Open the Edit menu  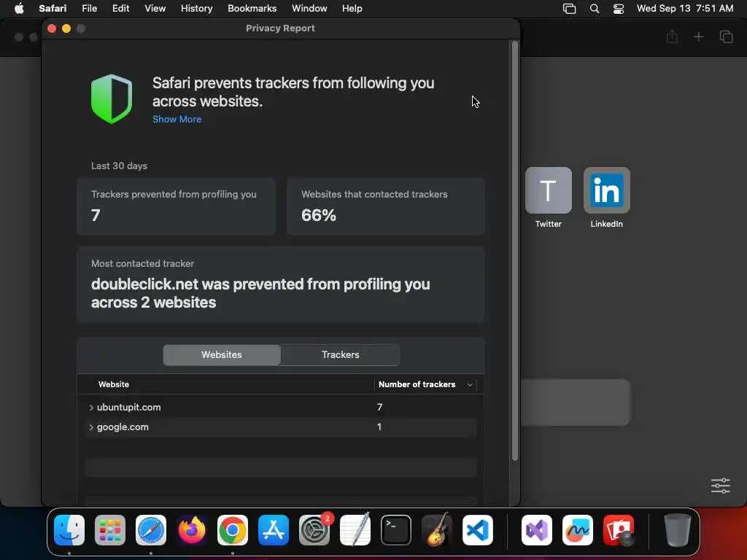coord(120,9)
